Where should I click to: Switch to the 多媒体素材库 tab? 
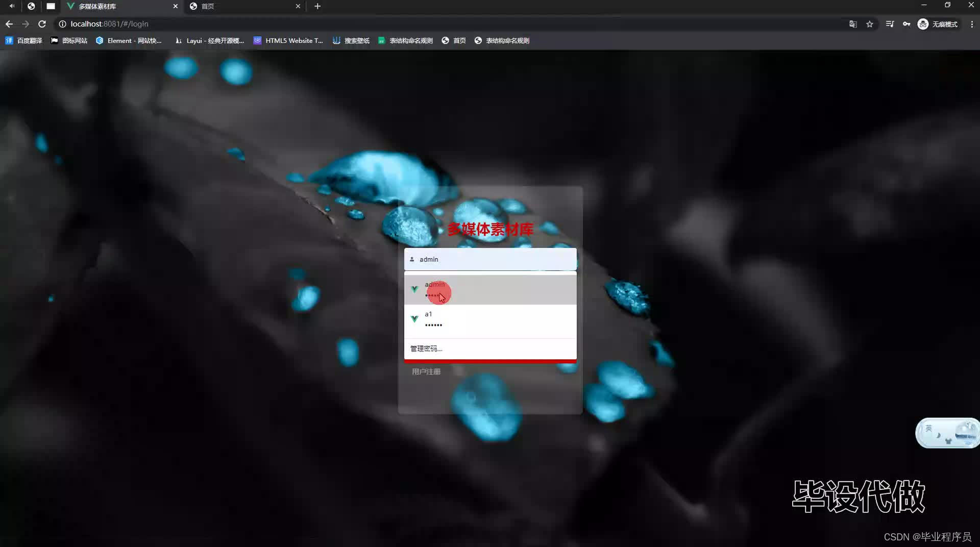[x=121, y=6]
